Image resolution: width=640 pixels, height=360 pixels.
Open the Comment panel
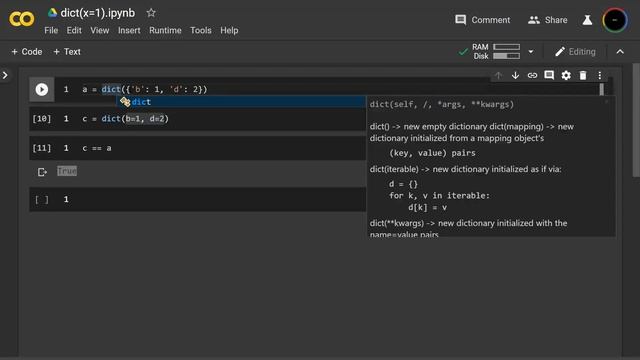pyautogui.click(x=482, y=20)
